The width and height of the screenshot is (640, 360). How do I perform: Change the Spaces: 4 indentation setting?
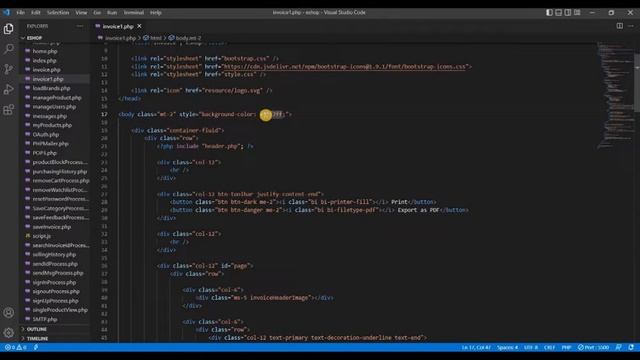click(507, 347)
